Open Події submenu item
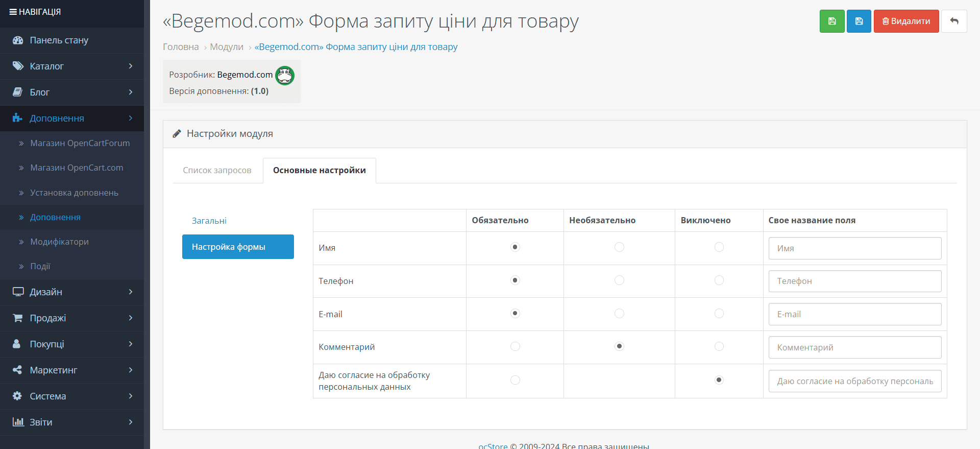The height and width of the screenshot is (449, 980). tap(40, 267)
